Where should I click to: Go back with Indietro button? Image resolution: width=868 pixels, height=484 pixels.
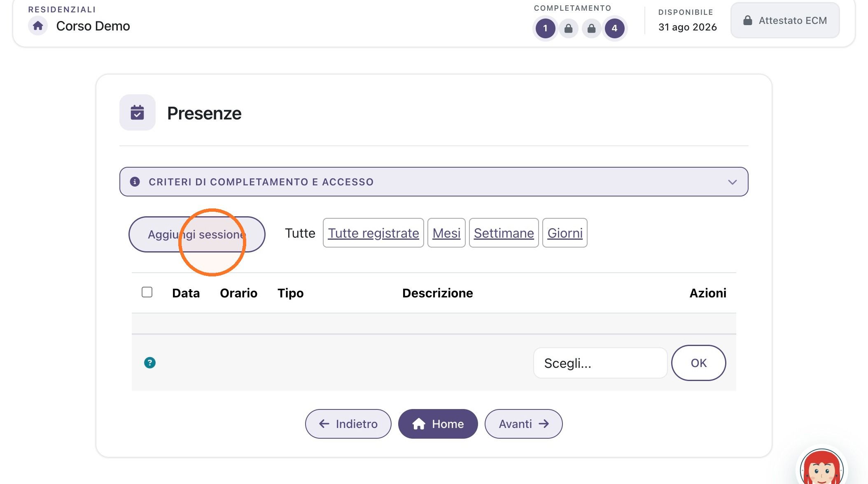click(348, 424)
